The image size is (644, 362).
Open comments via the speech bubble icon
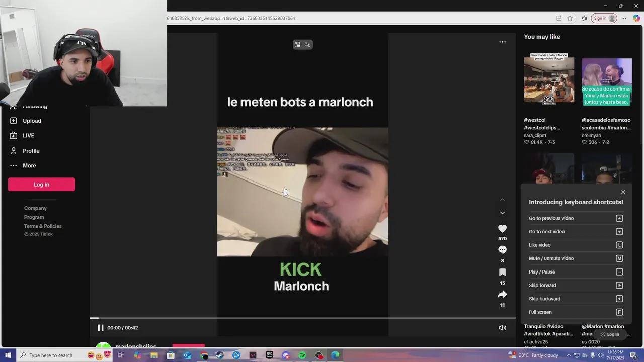pos(502,250)
